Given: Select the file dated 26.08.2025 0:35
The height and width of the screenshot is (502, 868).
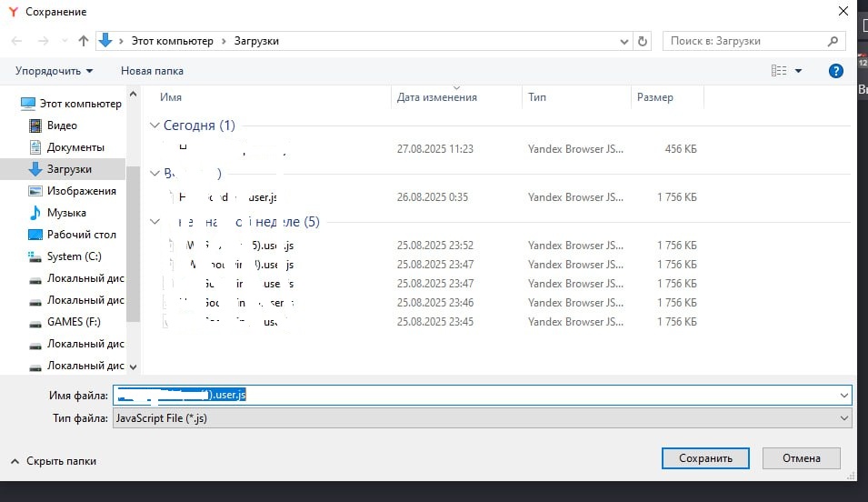Looking at the screenshot, I should tap(432, 197).
